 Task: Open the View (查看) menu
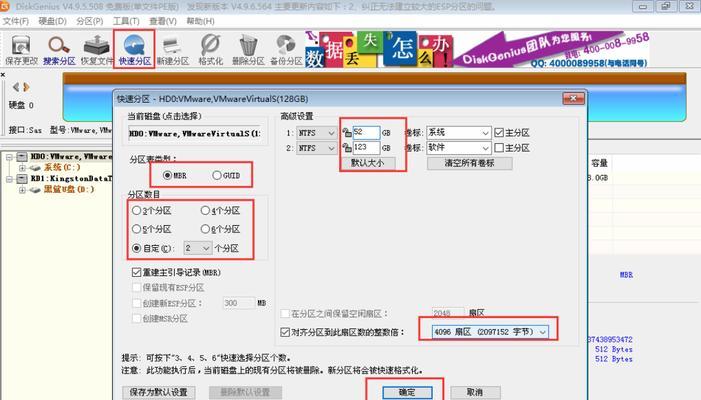click(x=163, y=21)
